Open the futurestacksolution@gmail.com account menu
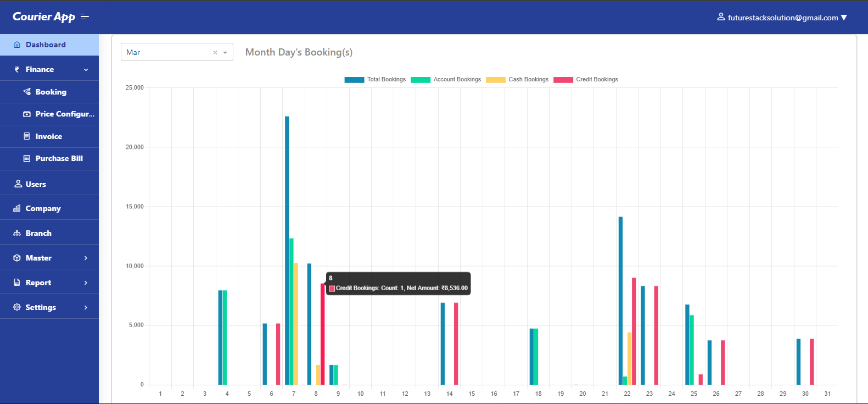 tap(782, 18)
